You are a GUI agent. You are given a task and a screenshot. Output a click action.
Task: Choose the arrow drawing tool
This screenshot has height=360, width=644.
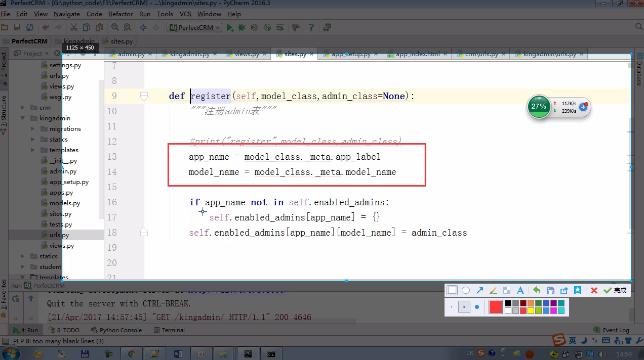(479, 290)
